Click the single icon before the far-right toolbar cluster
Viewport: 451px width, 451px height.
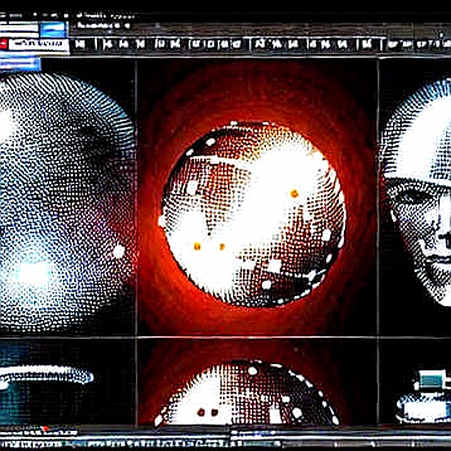tap(367, 44)
